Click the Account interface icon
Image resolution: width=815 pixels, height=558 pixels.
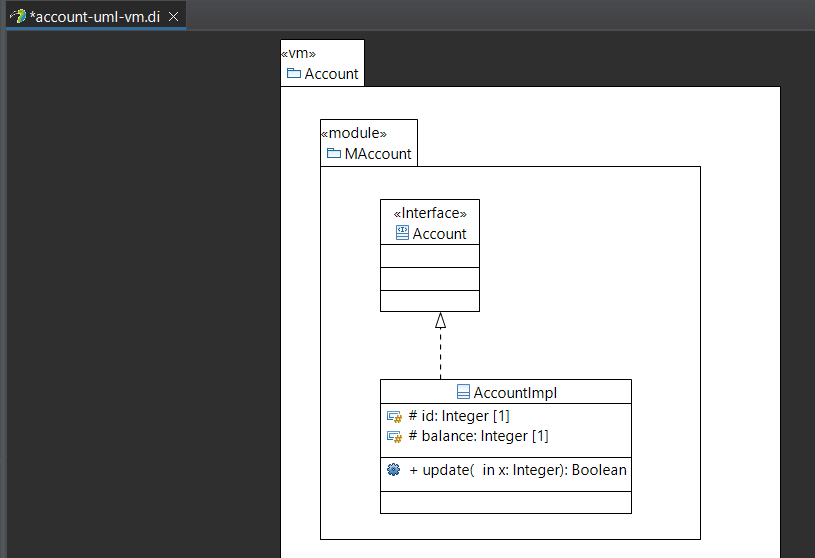pos(402,233)
